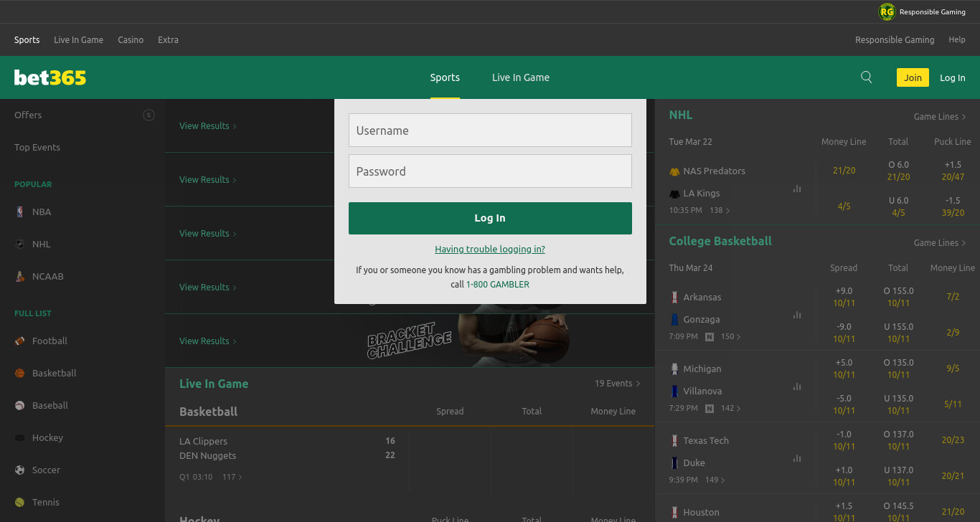Image resolution: width=980 pixels, height=522 pixels.
Task: Click the Arkansas jersey icon
Action: point(674,297)
